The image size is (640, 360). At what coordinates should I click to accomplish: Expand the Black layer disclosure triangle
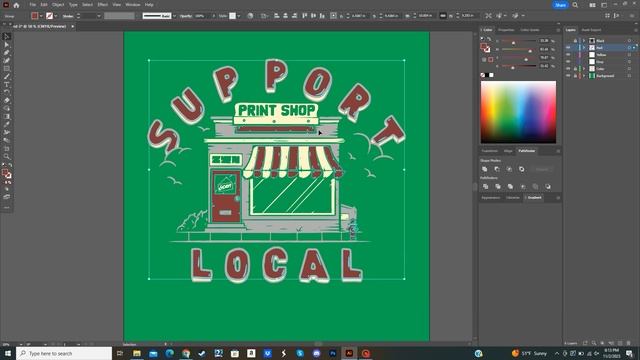coord(584,41)
